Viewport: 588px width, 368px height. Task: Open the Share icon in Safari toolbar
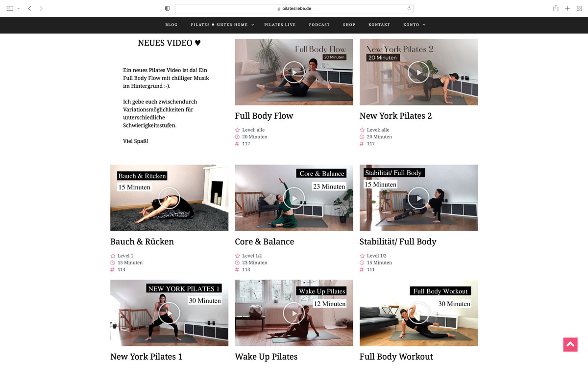(x=556, y=8)
